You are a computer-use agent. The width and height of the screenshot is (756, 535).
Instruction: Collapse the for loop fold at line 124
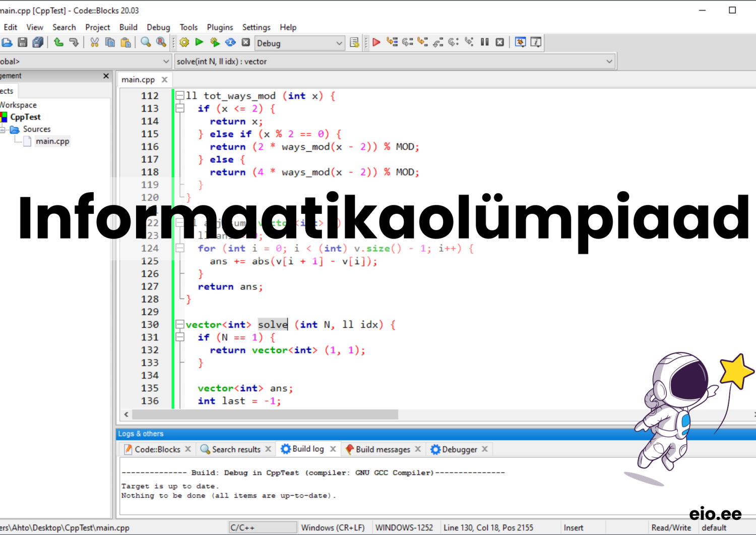coord(180,248)
